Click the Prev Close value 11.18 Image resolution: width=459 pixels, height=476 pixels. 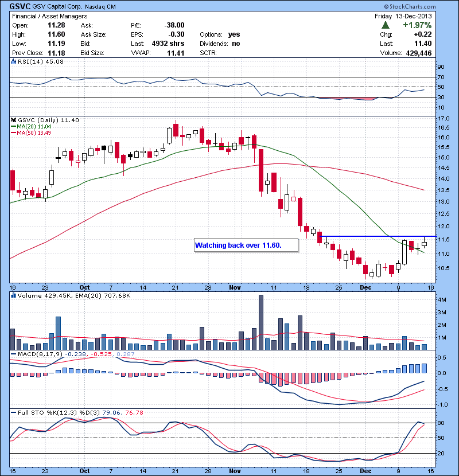tap(56, 53)
